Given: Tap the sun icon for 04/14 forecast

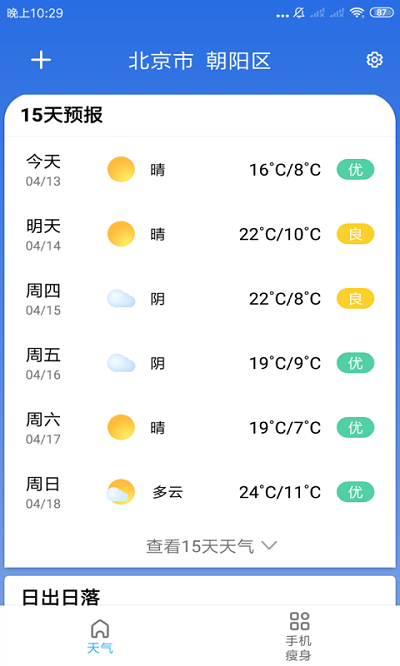Looking at the screenshot, I should 121,234.
